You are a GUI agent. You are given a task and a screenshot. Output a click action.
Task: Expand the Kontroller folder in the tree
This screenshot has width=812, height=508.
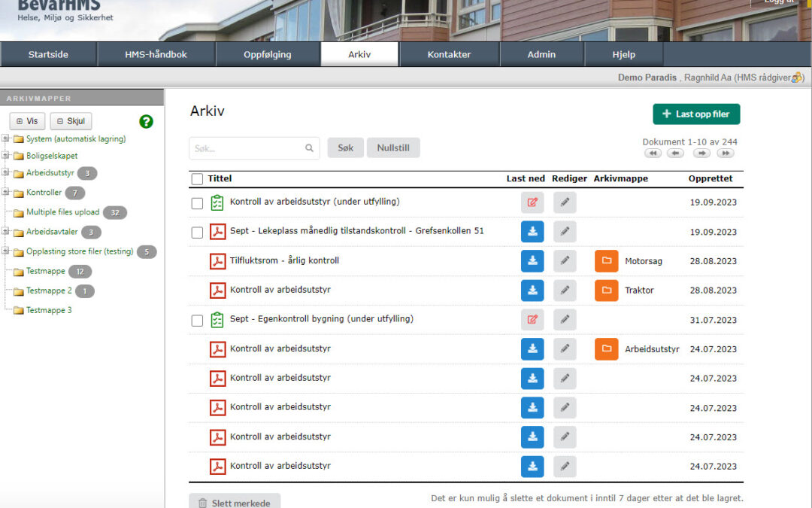click(6, 193)
